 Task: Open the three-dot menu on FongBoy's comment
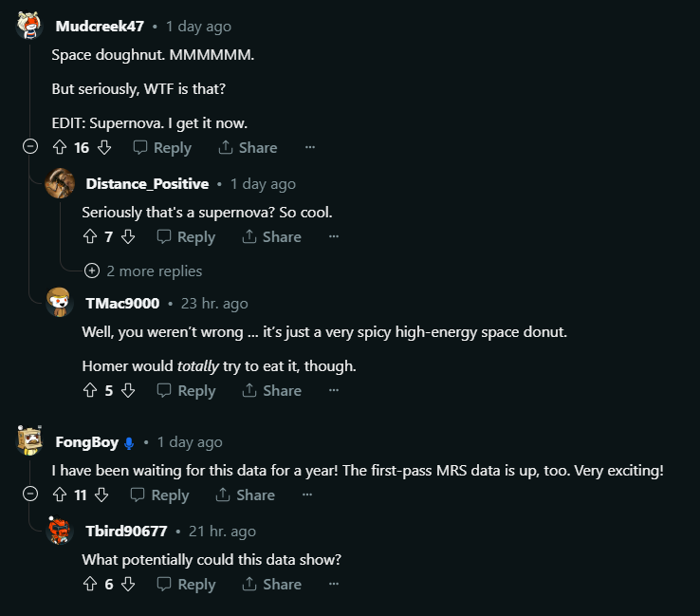pyautogui.click(x=306, y=495)
